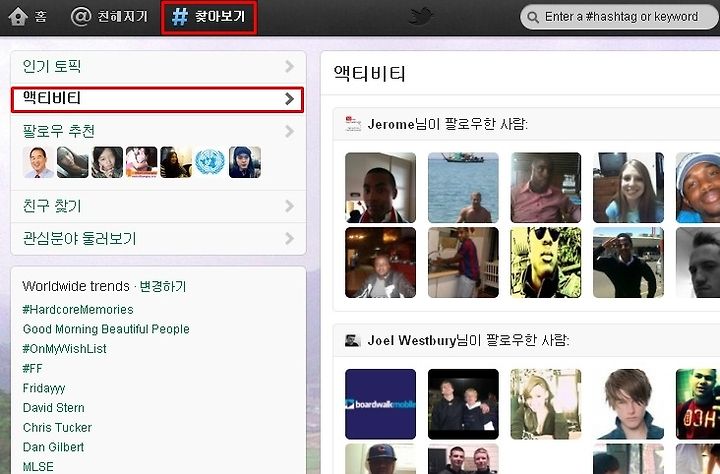The image size is (720, 474).
Task: Click Joel Westbury's small avatar icon
Action: (352, 340)
